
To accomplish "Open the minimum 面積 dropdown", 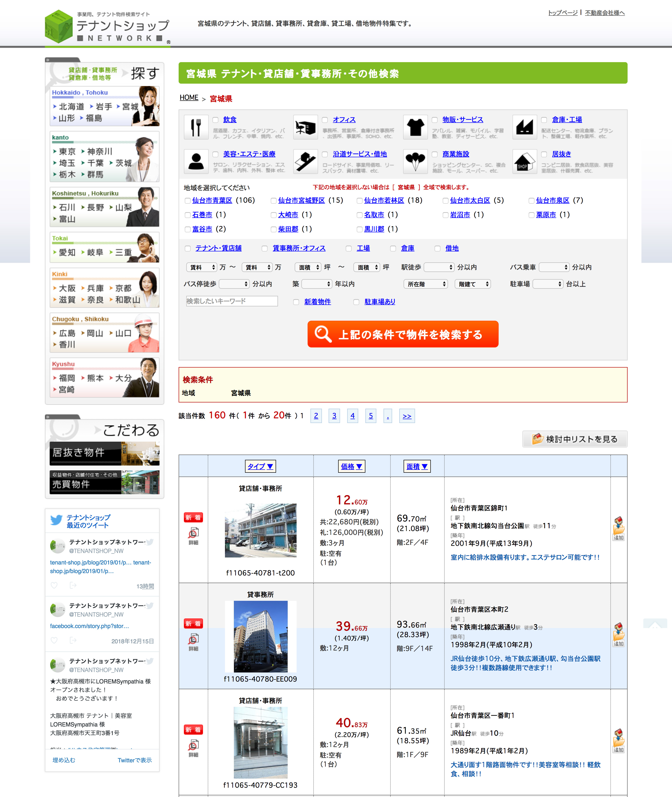I will [308, 267].
